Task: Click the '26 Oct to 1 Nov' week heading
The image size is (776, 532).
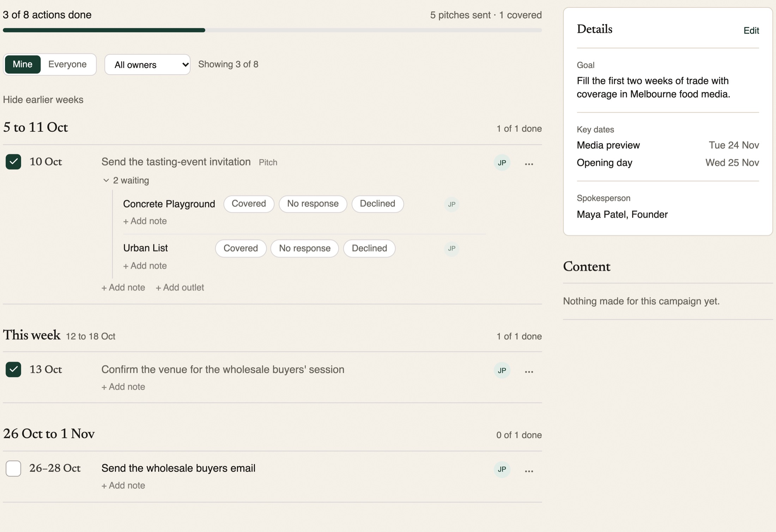Action: [49, 434]
